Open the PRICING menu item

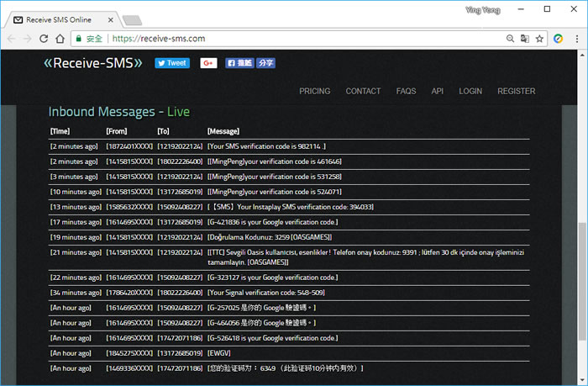pyautogui.click(x=315, y=91)
